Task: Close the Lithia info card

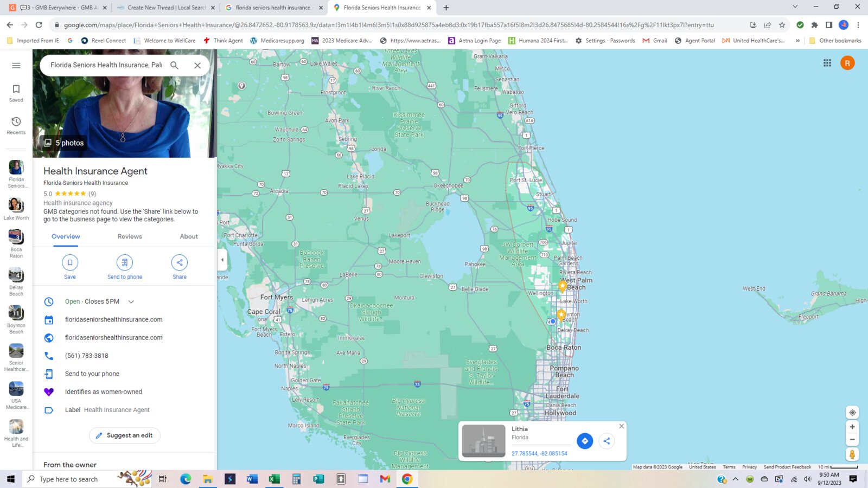Action: point(622,426)
